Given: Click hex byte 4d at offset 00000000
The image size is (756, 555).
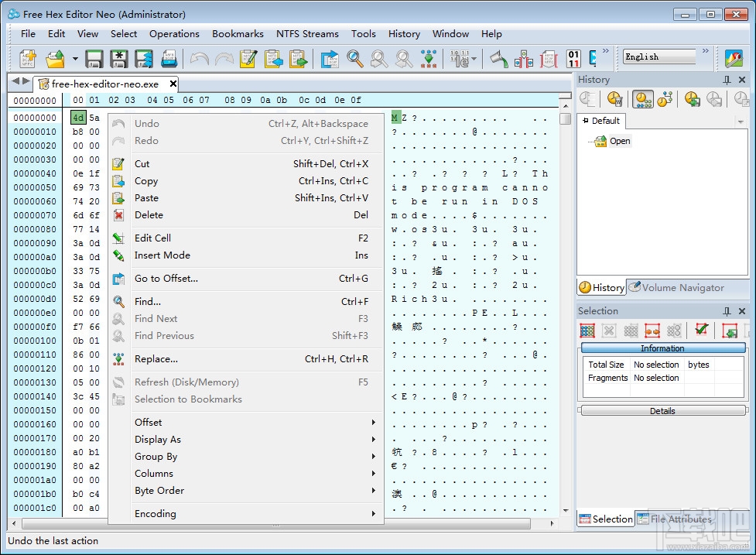Looking at the screenshot, I should pyautogui.click(x=77, y=118).
